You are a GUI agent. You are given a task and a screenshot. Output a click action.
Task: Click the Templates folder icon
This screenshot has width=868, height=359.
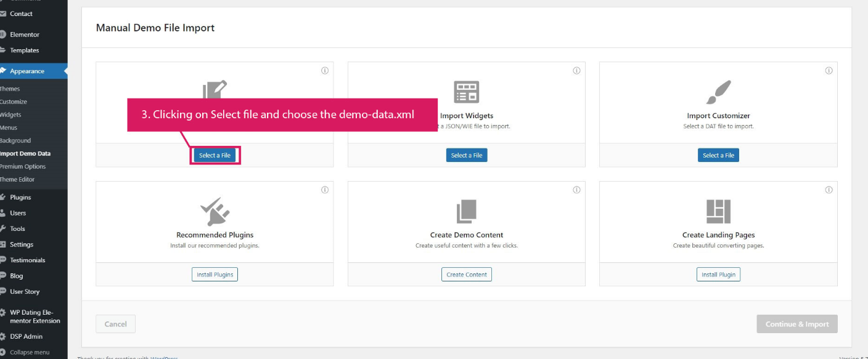click(2, 50)
